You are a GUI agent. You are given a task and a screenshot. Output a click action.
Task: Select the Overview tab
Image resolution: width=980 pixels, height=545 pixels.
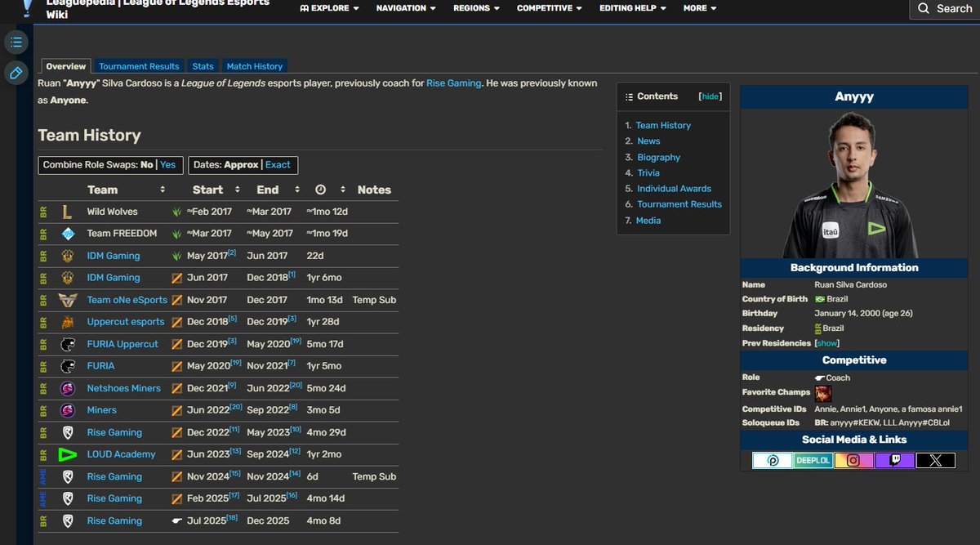(66, 66)
